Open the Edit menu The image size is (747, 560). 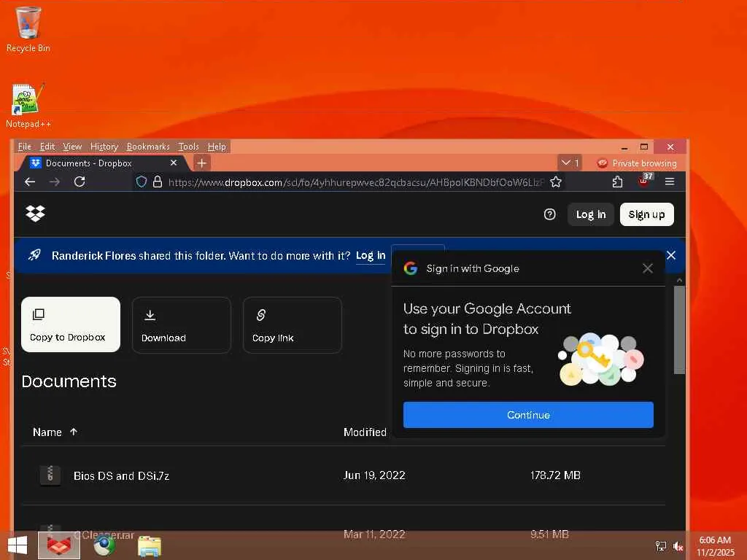47,147
